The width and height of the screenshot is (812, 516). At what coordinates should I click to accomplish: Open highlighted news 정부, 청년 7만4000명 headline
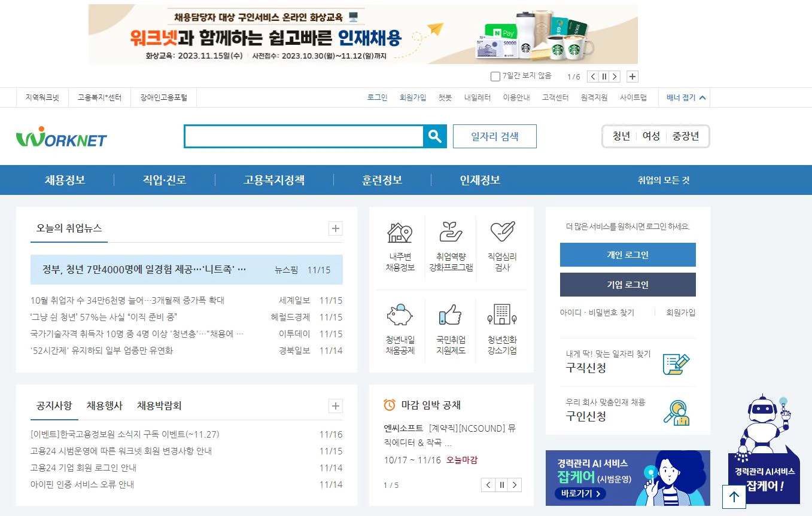click(144, 270)
